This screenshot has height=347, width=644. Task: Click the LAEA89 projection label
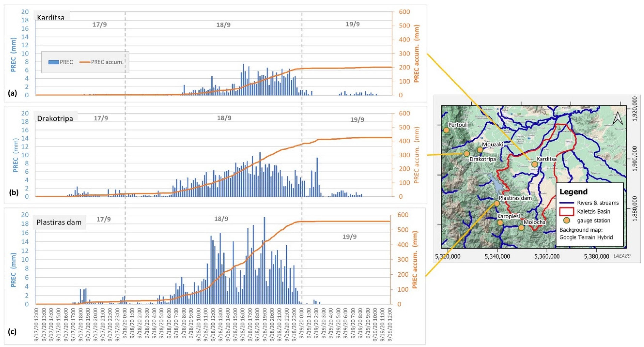(x=622, y=256)
